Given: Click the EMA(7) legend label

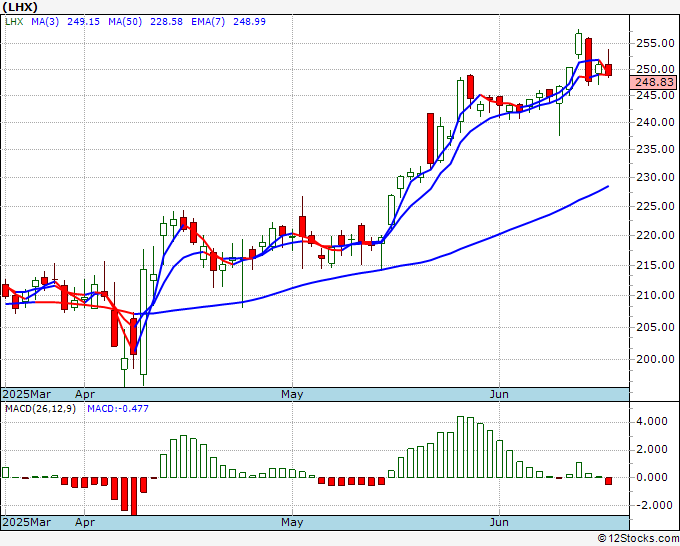Looking at the screenshot, I should 208,22.
